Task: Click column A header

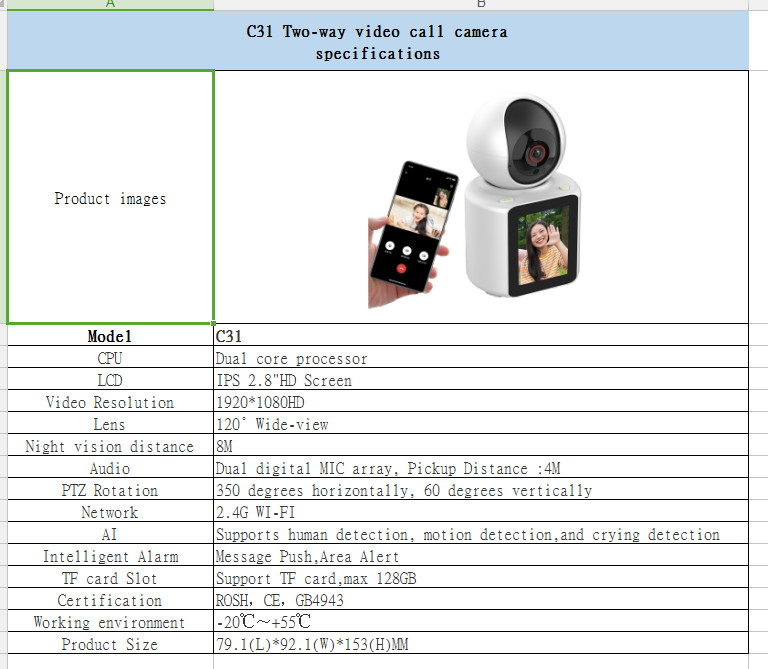Action: pos(110,5)
